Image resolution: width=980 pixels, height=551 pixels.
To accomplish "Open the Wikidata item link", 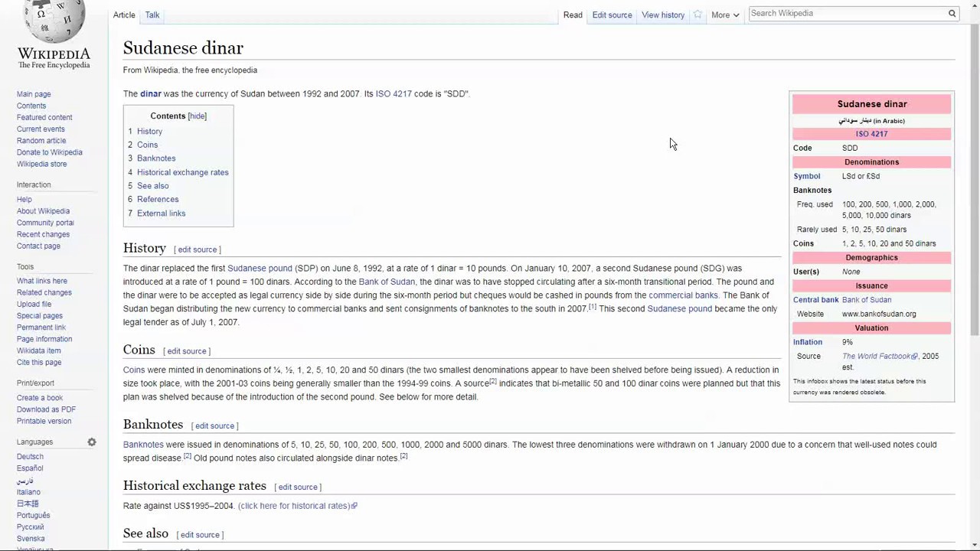I will coord(38,350).
